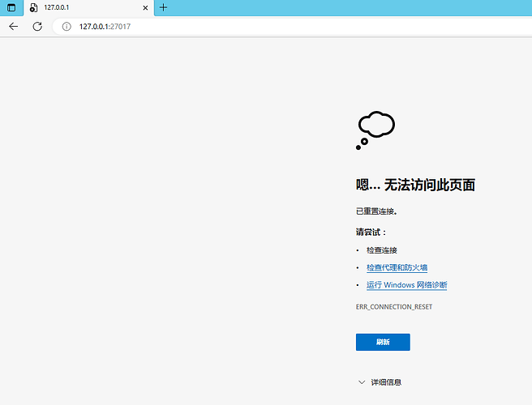This screenshot has width=532, height=405.
Task: Click the page favicon in the tab
Action: click(32, 7)
